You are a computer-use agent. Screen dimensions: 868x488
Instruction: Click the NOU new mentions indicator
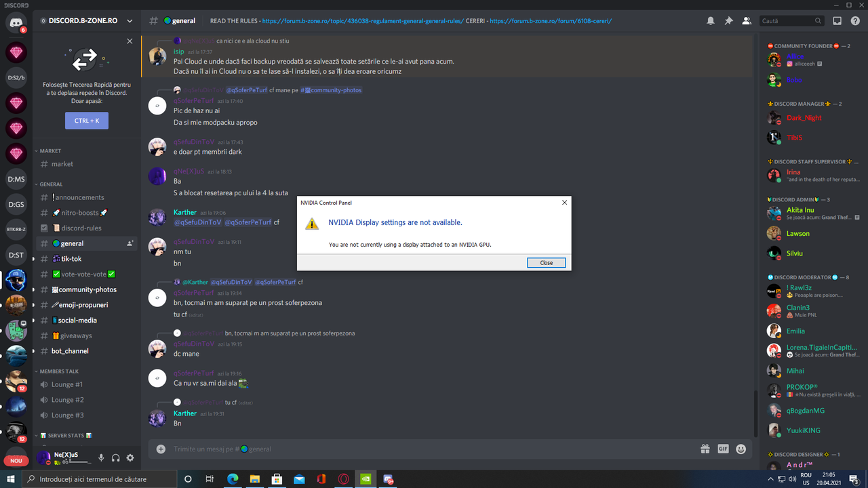pyautogui.click(x=16, y=461)
